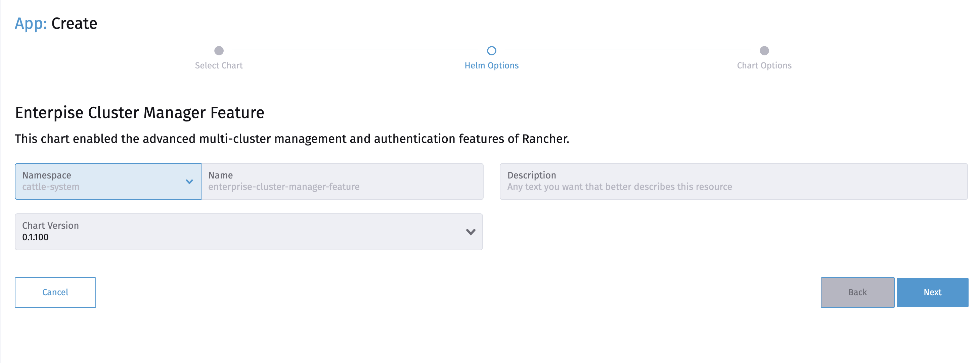Focus the Description input field
Screen dimensions: 980x363
[733, 181]
